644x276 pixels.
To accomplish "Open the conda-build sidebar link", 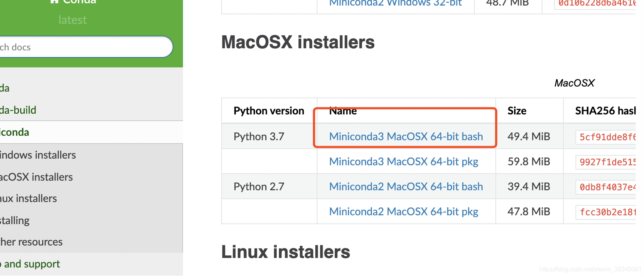I will [18, 110].
